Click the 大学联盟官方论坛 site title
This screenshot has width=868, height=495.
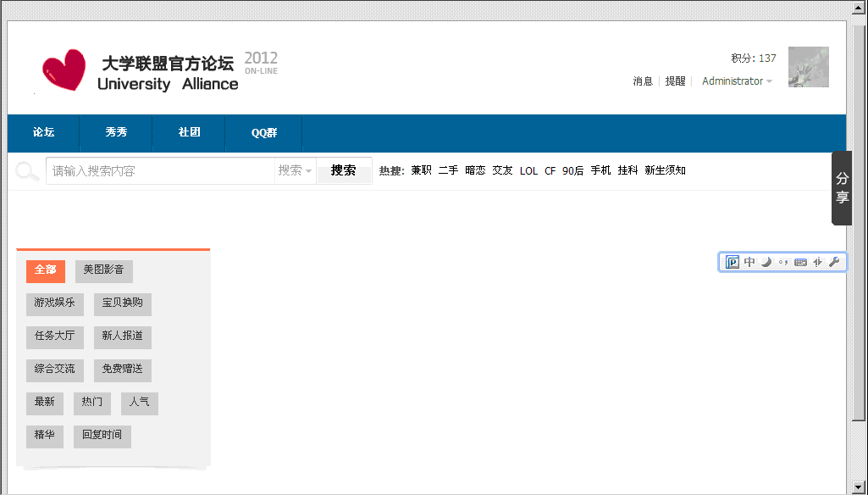[168, 64]
